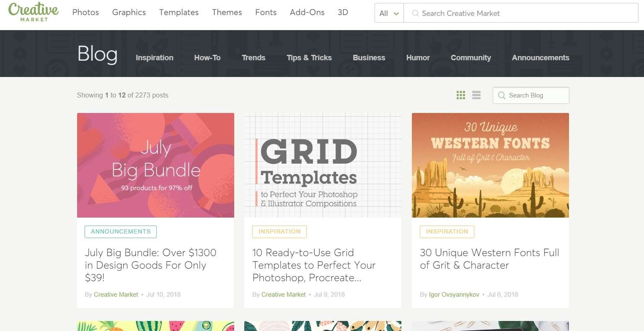Open Igor Ovsyannykov author link

click(x=454, y=295)
